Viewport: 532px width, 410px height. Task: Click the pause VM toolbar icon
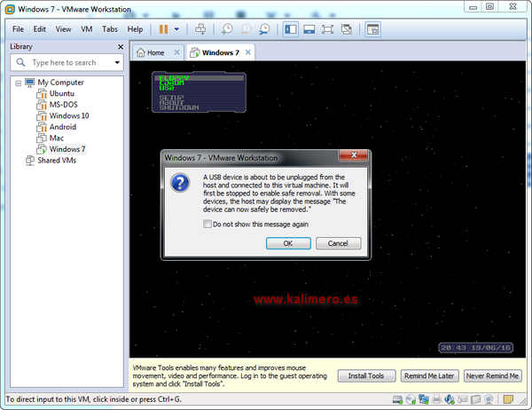(x=163, y=29)
